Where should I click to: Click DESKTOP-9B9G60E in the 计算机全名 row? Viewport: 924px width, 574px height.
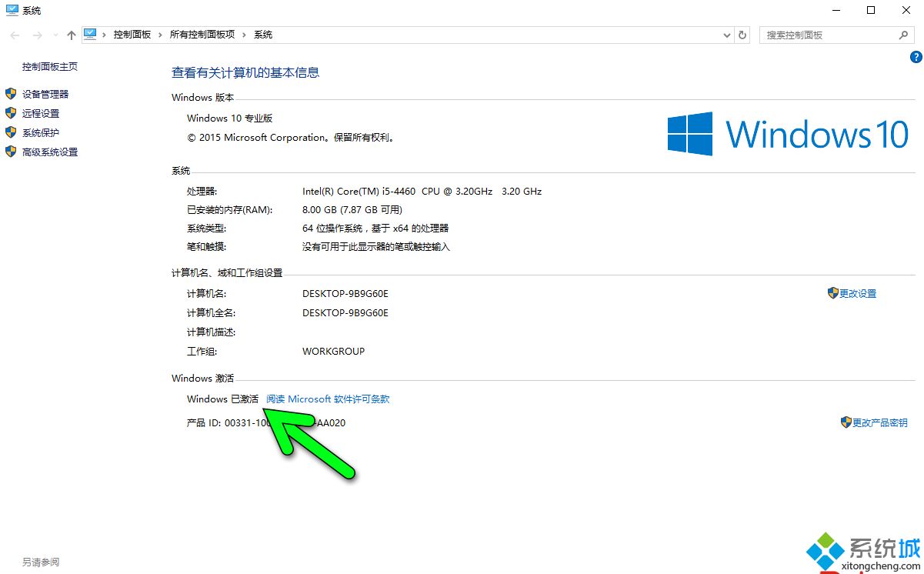345,312
